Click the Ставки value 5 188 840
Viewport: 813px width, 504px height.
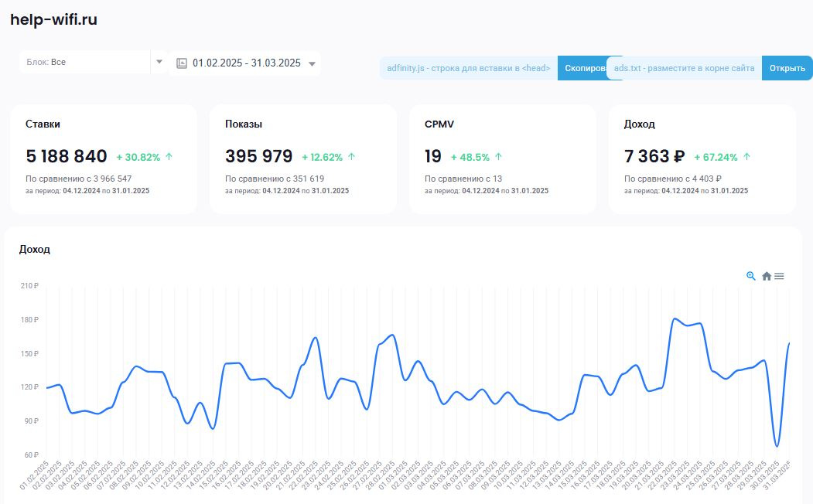(67, 156)
